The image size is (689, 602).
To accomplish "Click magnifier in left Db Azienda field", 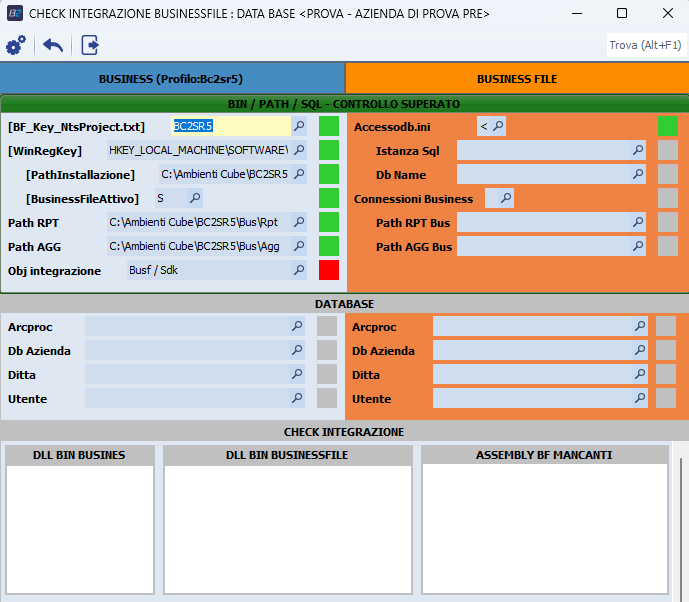I will coord(297,350).
